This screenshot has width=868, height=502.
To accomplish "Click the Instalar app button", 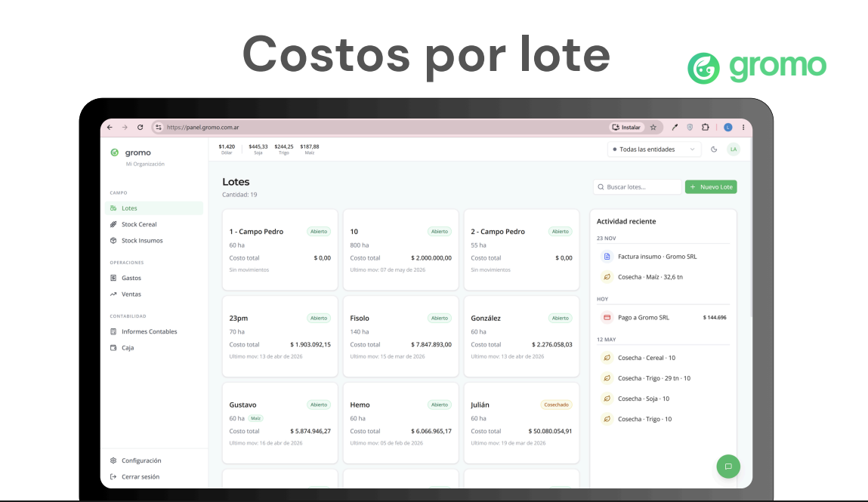I will (x=627, y=127).
